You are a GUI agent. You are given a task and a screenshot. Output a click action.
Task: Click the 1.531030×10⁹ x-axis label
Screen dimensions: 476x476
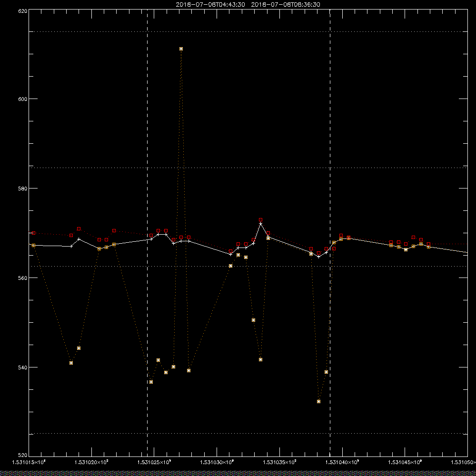[x=217, y=462]
